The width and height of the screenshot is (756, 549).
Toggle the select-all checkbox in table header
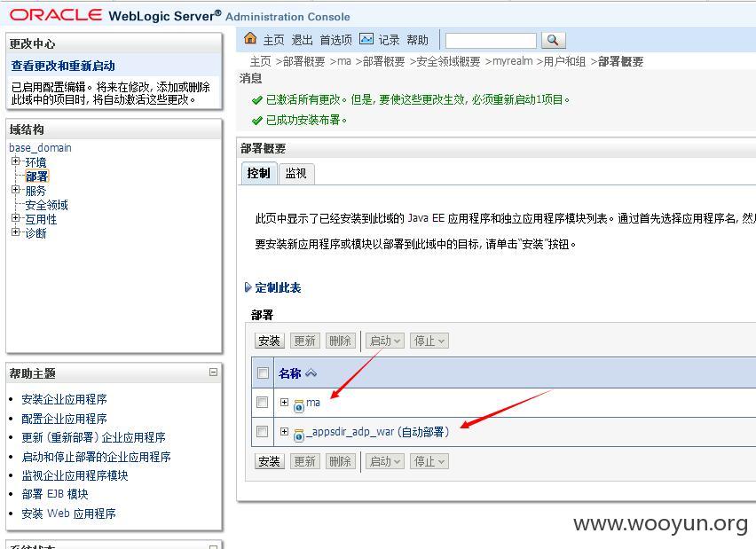[x=263, y=373]
